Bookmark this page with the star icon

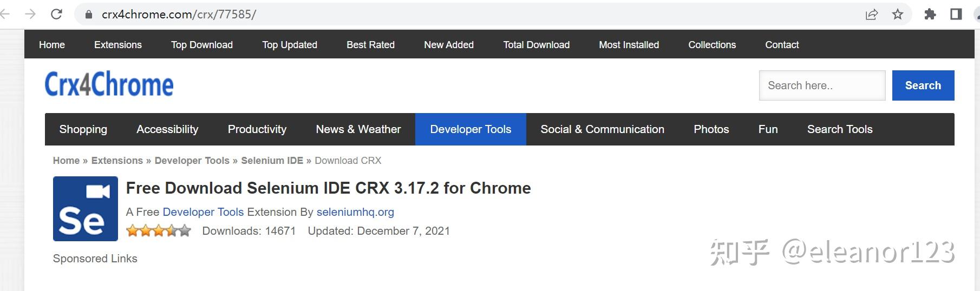[x=898, y=15]
